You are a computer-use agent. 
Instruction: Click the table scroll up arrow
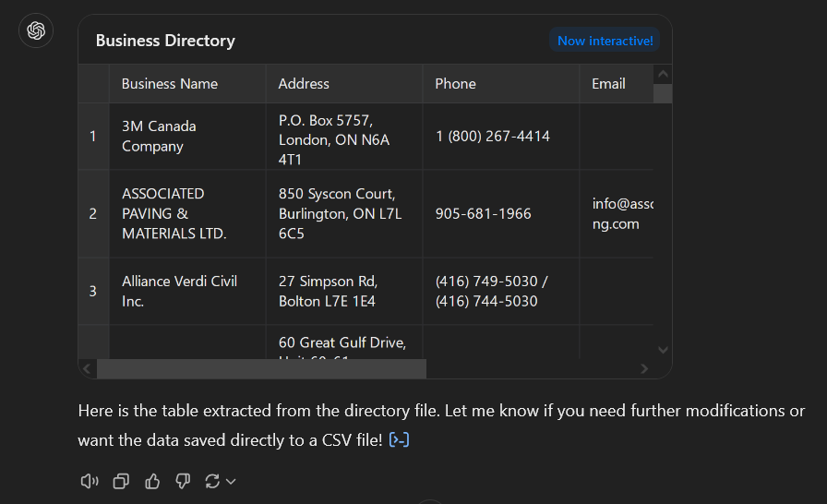(x=663, y=75)
